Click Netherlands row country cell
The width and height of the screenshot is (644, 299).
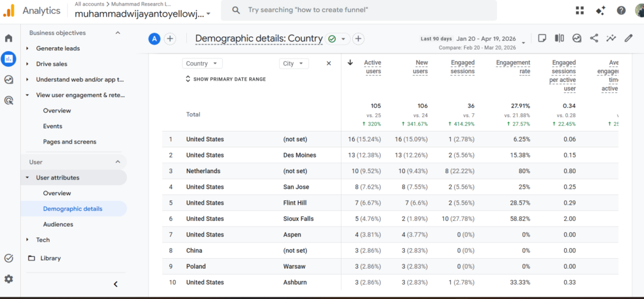tap(203, 171)
